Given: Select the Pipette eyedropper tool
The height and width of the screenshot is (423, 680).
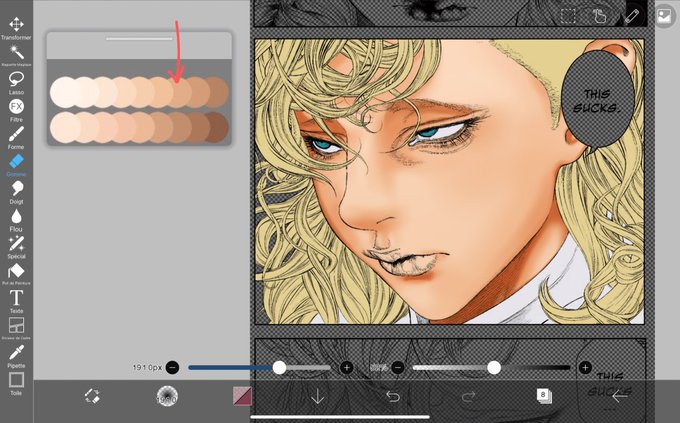Looking at the screenshot, I should (16, 356).
